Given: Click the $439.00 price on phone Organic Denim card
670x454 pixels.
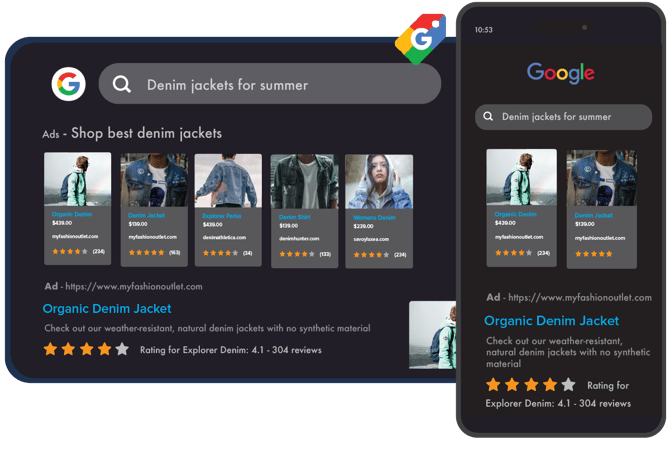Looking at the screenshot, I should (505, 223).
